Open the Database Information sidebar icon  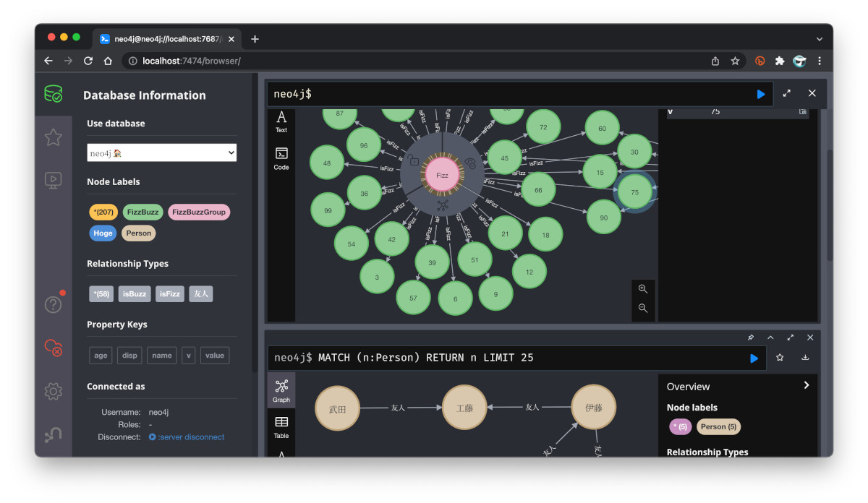[x=53, y=94]
